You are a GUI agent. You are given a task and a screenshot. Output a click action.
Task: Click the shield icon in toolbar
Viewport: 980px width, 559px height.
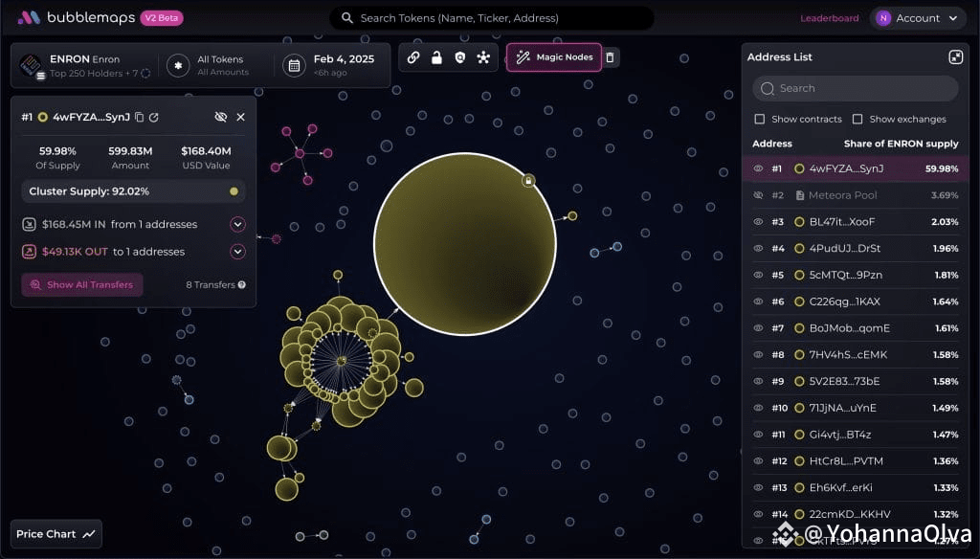(x=460, y=57)
